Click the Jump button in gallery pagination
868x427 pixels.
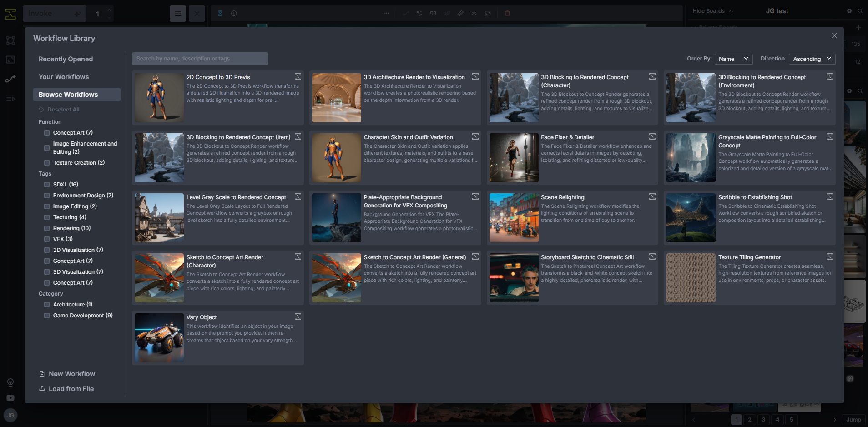pyautogui.click(x=853, y=420)
